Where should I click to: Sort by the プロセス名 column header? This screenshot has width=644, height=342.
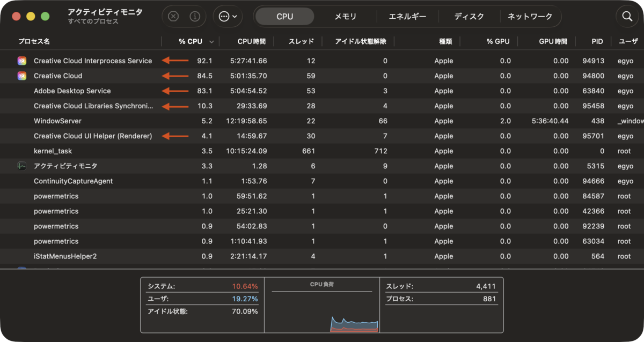tap(34, 41)
